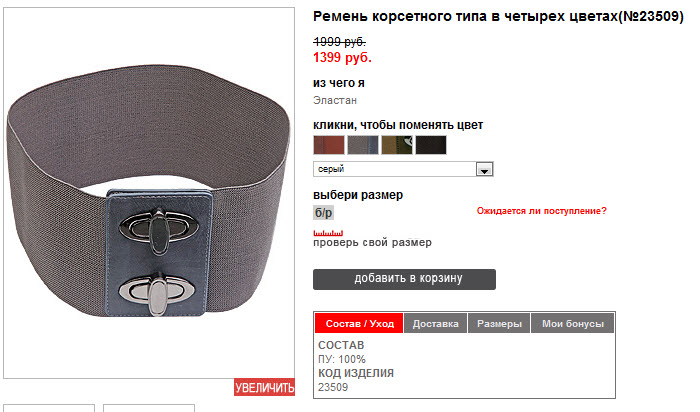This screenshot has width=700, height=412.
Task: Click the first thumbnail below the image
Action: [x=49, y=408]
